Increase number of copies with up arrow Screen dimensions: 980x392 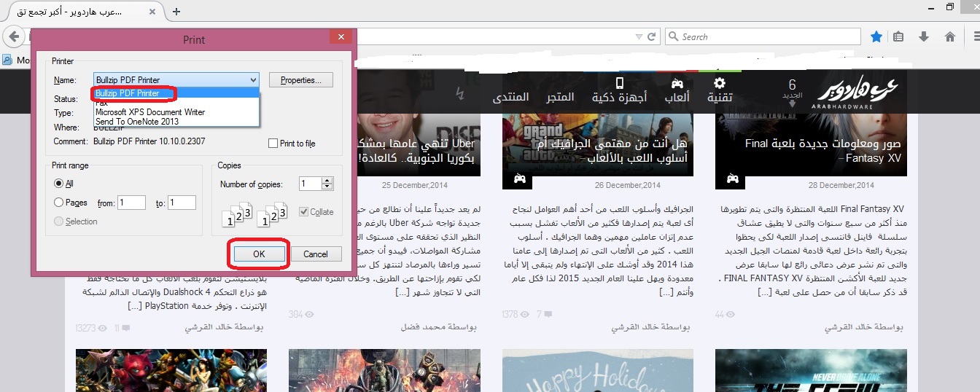click(x=327, y=181)
